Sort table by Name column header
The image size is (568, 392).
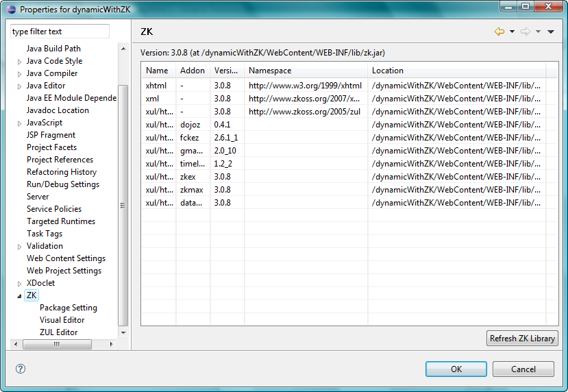(x=158, y=71)
